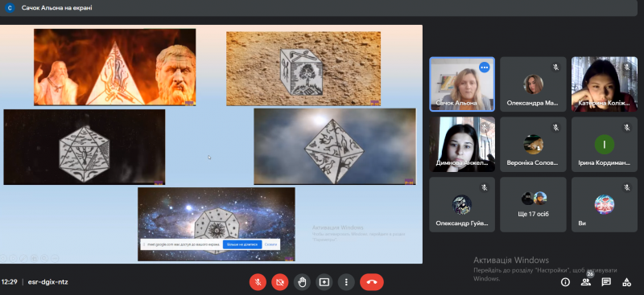
Task: Raise hand using the hand icon
Action: click(x=303, y=282)
